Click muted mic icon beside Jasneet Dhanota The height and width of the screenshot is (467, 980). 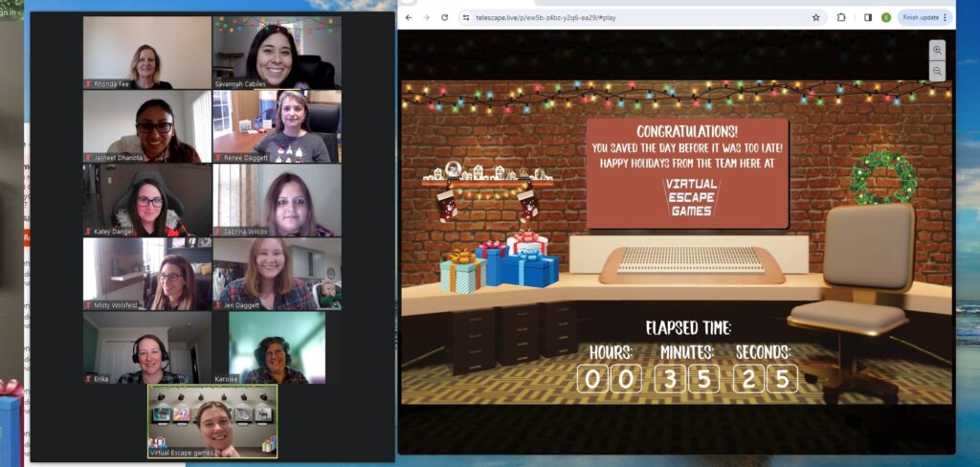(88, 158)
